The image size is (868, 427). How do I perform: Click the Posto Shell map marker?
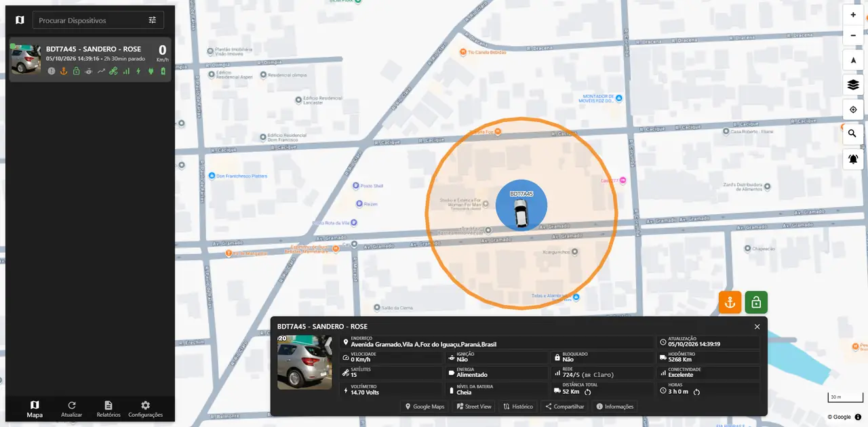[x=357, y=186]
